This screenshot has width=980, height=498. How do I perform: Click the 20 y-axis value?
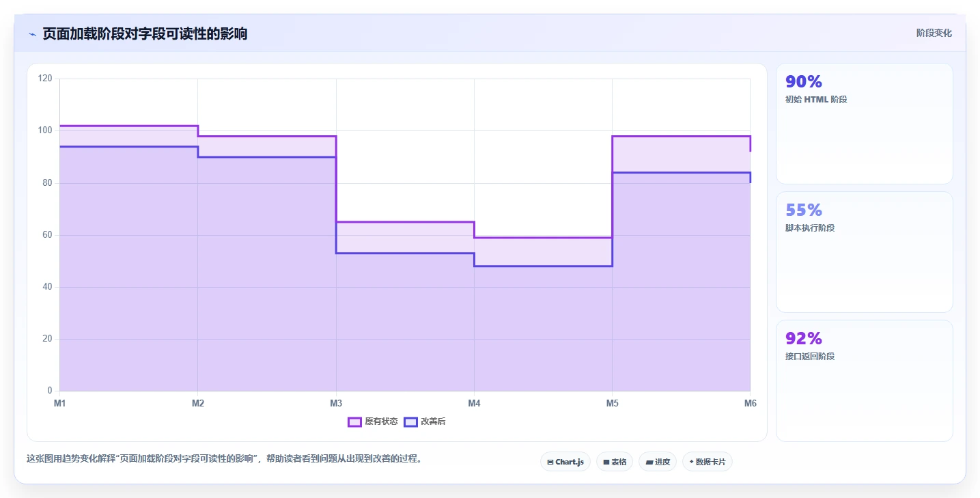tap(47, 339)
